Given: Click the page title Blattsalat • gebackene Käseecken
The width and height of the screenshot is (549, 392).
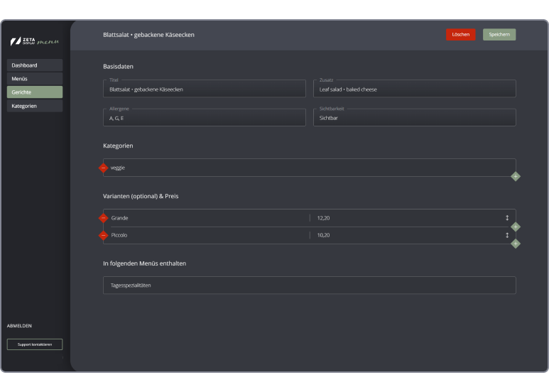Looking at the screenshot, I should pos(149,35).
